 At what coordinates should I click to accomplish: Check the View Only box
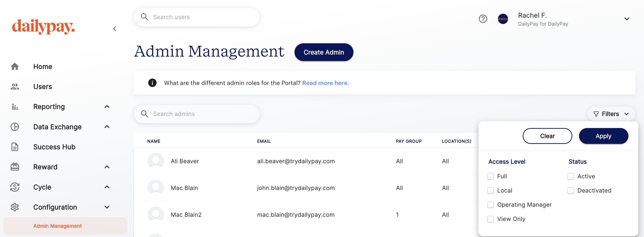click(491, 219)
